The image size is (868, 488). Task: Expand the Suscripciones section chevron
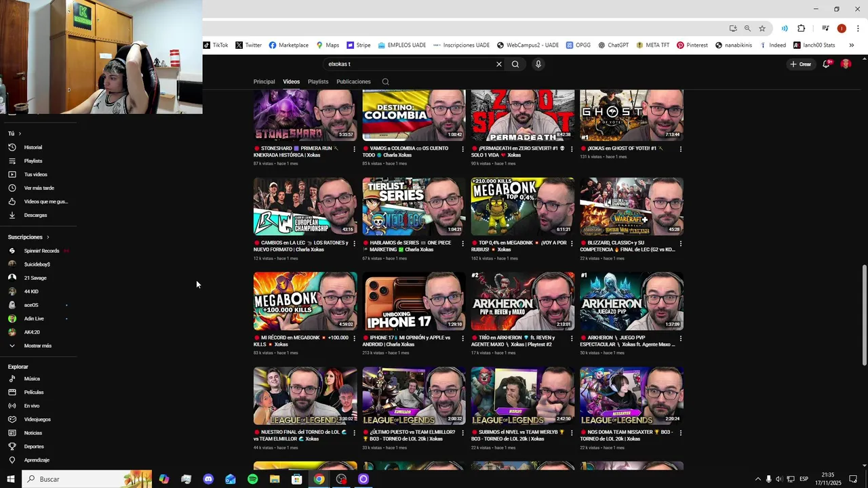[47, 237]
